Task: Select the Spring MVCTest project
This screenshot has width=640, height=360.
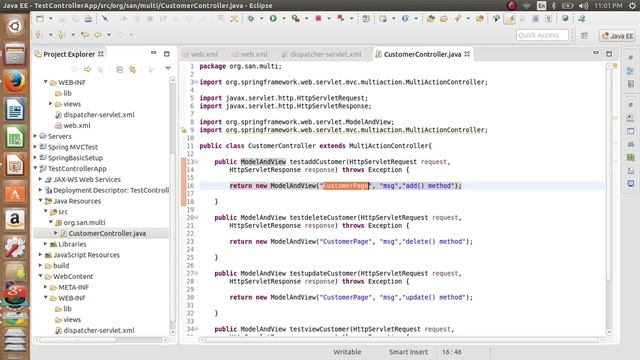Action: pyautogui.click(x=73, y=147)
